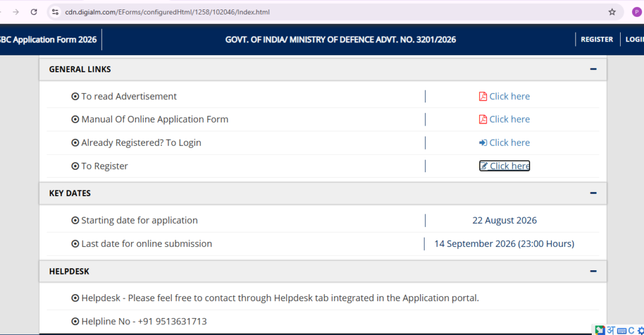The width and height of the screenshot is (644, 335).
Task: Open LOGIN from the top navigation
Action: (x=635, y=40)
